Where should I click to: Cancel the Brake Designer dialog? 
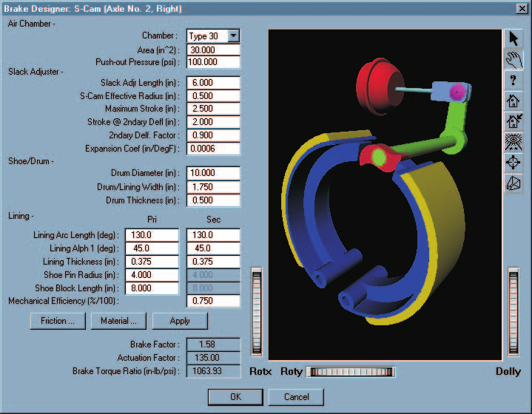296,397
